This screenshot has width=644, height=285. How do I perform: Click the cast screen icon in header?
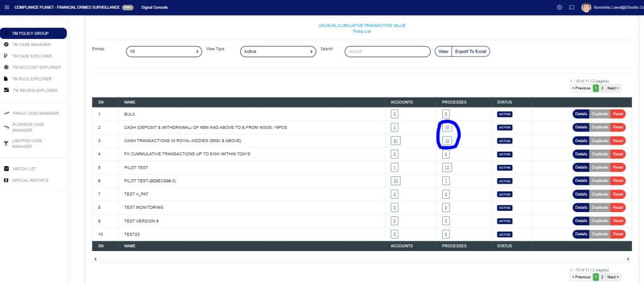571,7
